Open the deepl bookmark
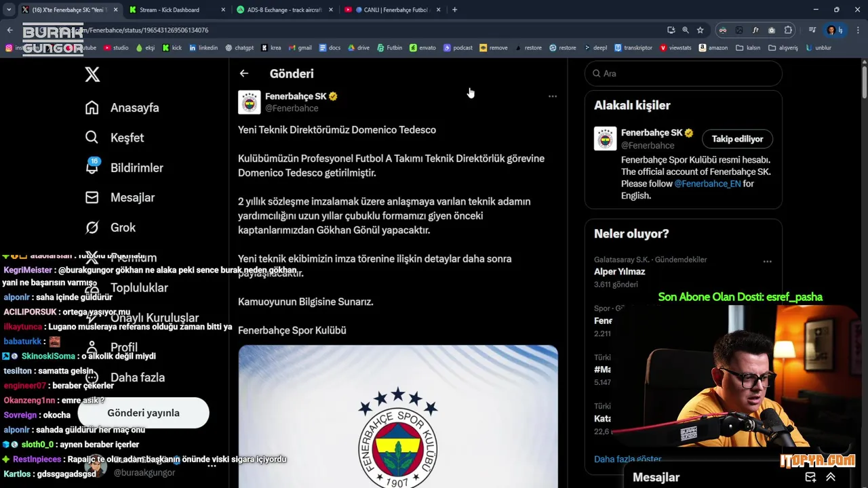This screenshot has height=488, width=868. point(595,48)
